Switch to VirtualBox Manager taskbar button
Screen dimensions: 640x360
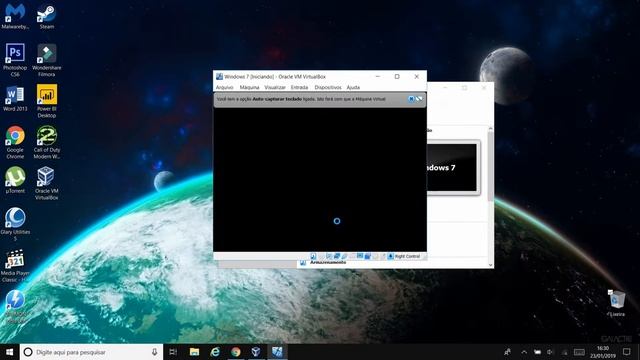click(256, 352)
